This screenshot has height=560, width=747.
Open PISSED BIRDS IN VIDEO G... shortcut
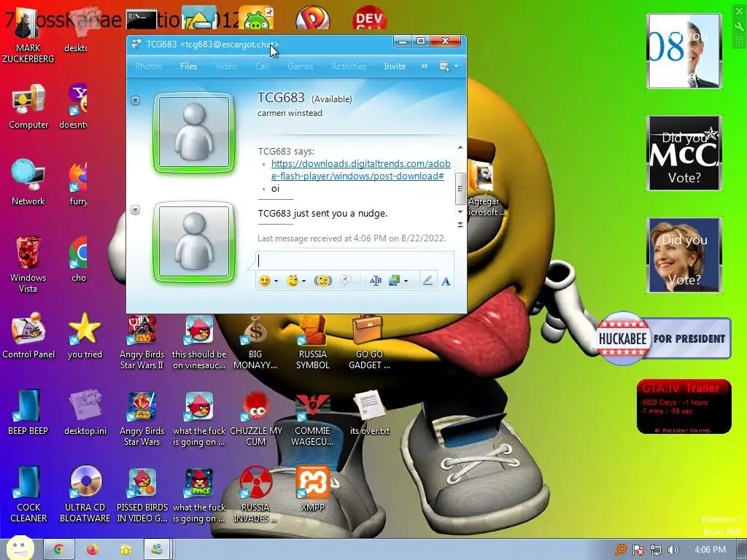(142, 494)
